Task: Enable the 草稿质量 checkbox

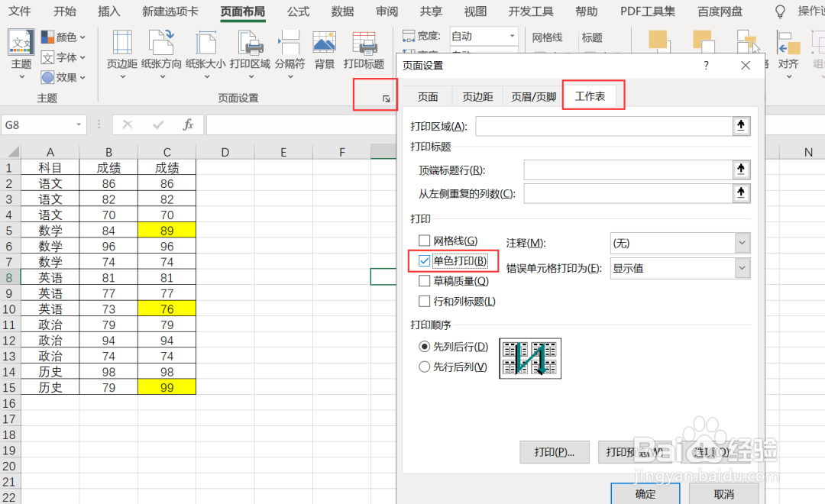Action: [424, 280]
